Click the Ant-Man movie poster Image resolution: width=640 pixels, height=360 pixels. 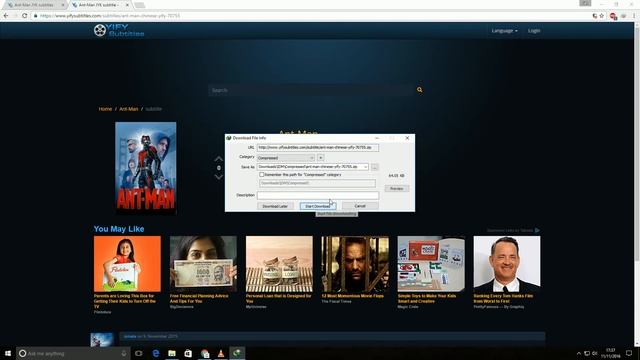pyautogui.click(x=146, y=168)
